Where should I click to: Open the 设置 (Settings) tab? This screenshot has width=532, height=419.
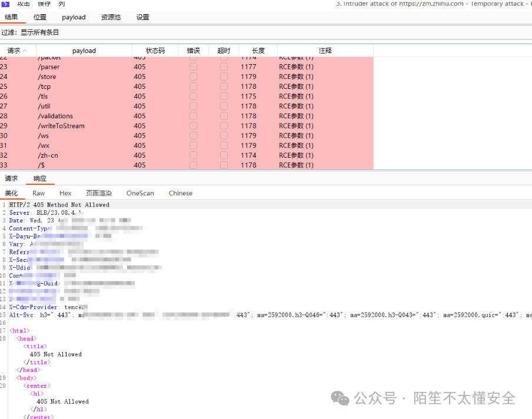(x=142, y=17)
